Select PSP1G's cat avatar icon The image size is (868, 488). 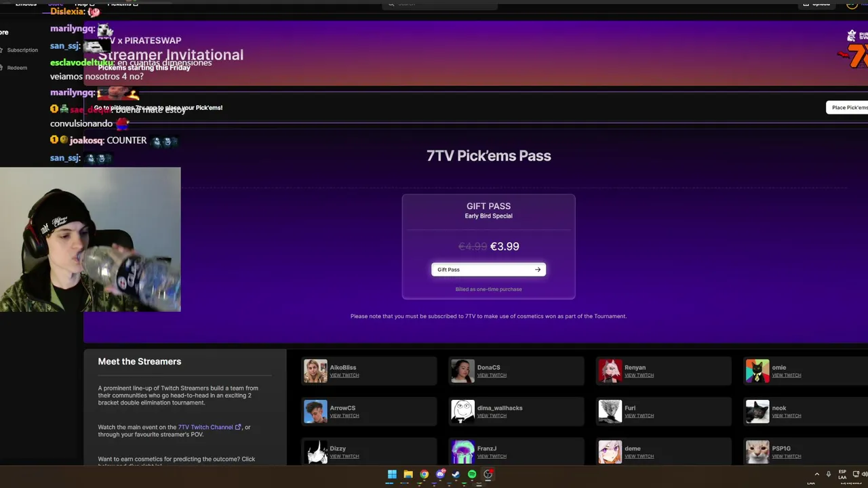[x=757, y=452]
